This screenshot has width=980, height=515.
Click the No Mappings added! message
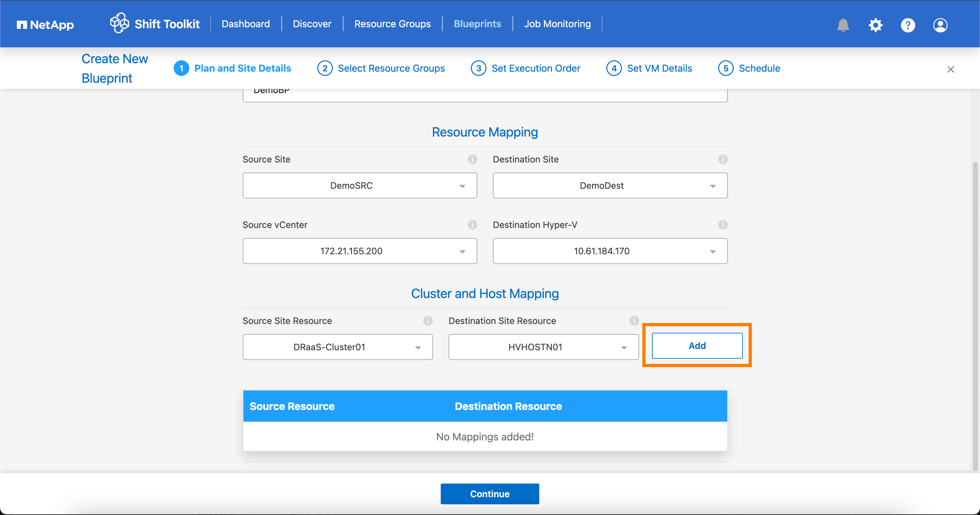click(485, 437)
